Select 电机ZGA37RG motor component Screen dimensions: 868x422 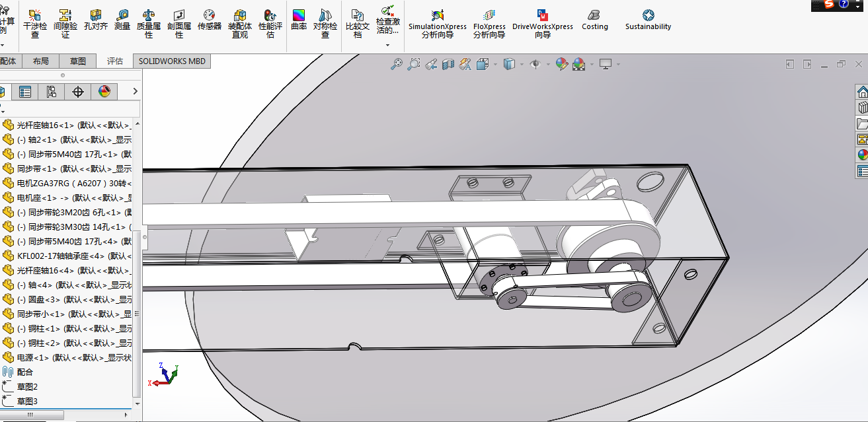(x=66, y=183)
